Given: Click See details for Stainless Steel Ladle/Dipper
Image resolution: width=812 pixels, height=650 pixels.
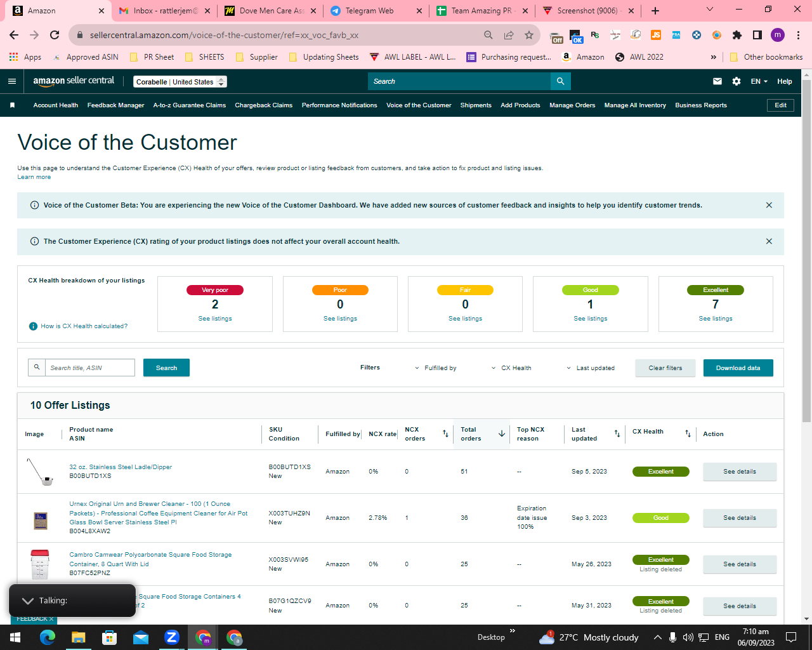Looking at the screenshot, I should (x=740, y=472).
